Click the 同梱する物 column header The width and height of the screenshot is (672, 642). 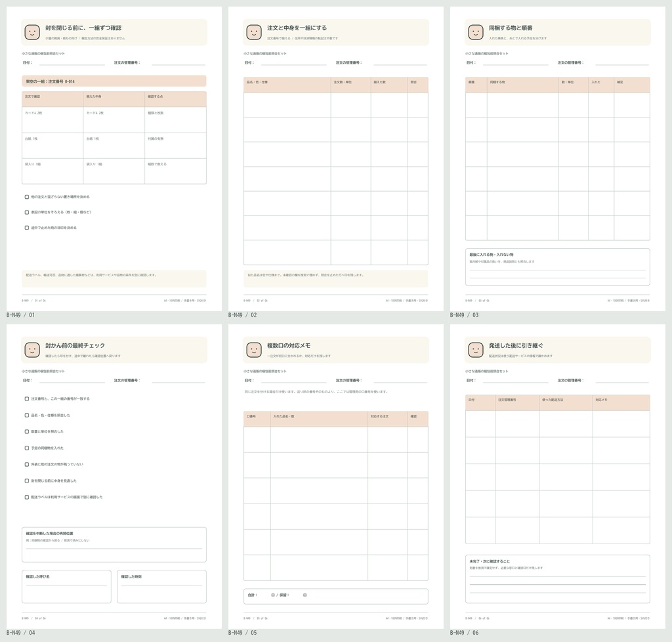click(x=523, y=85)
